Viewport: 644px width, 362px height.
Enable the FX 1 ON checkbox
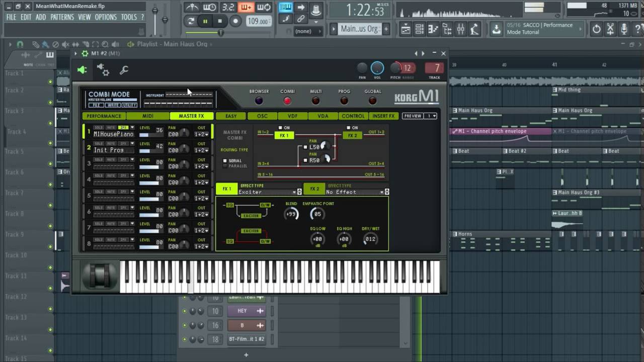click(x=281, y=128)
